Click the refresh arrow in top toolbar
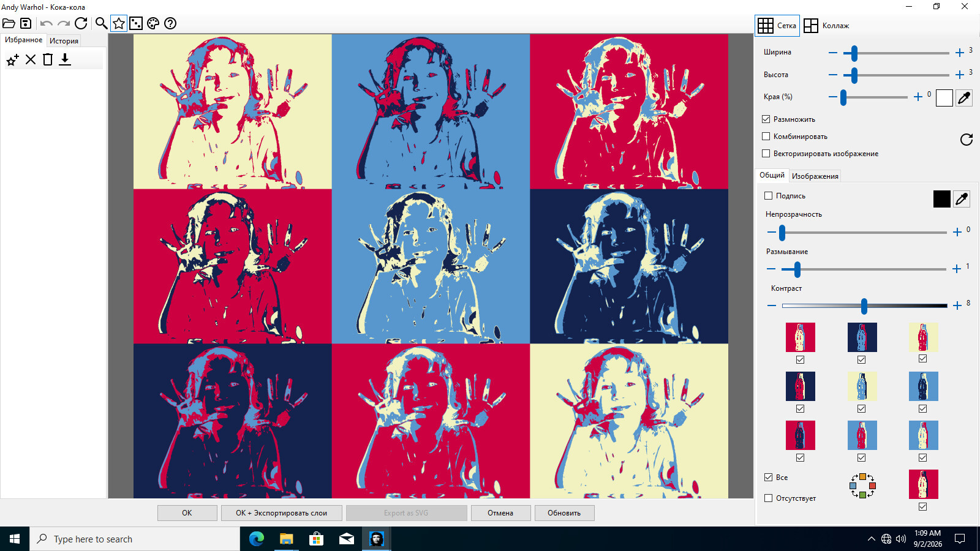 (x=81, y=23)
